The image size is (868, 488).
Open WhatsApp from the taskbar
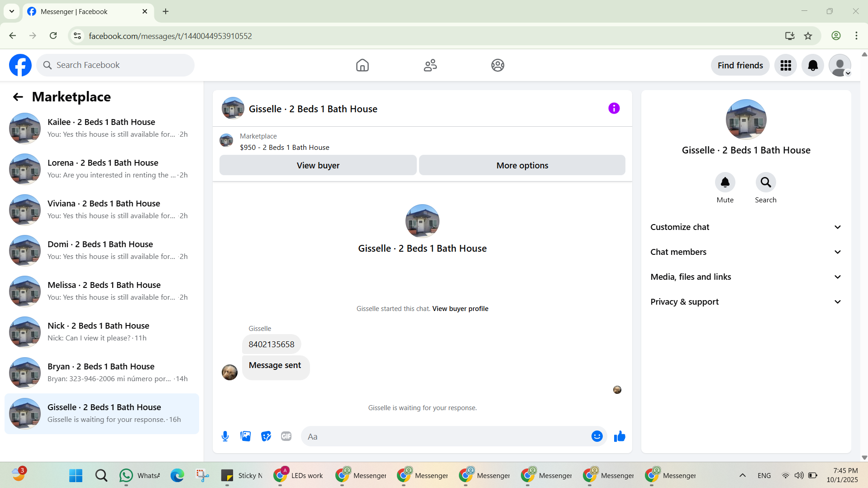pyautogui.click(x=140, y=475)
